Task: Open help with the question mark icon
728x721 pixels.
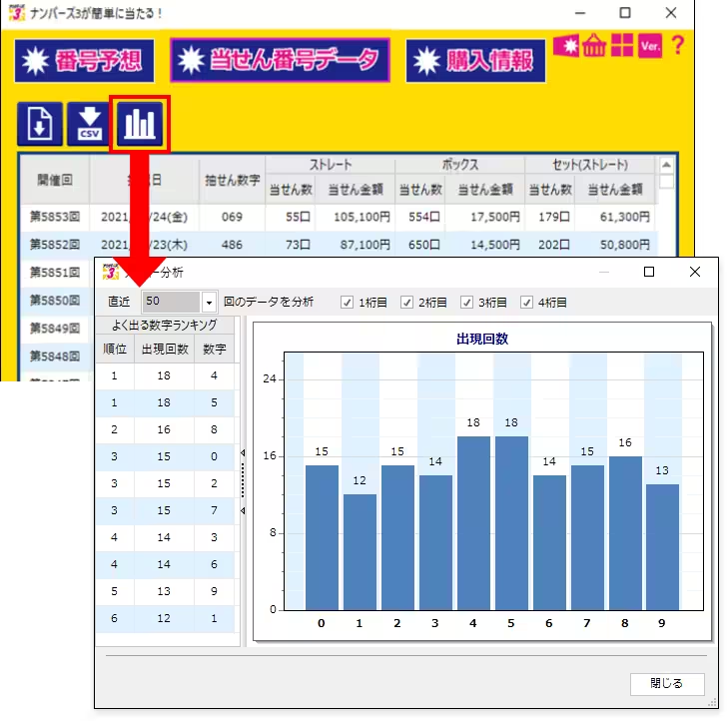Action: [678, 46]
